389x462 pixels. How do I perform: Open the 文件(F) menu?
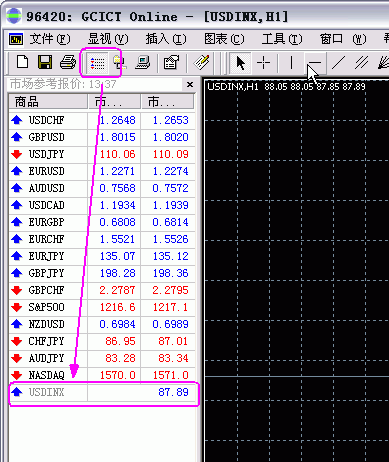(50, 39)
